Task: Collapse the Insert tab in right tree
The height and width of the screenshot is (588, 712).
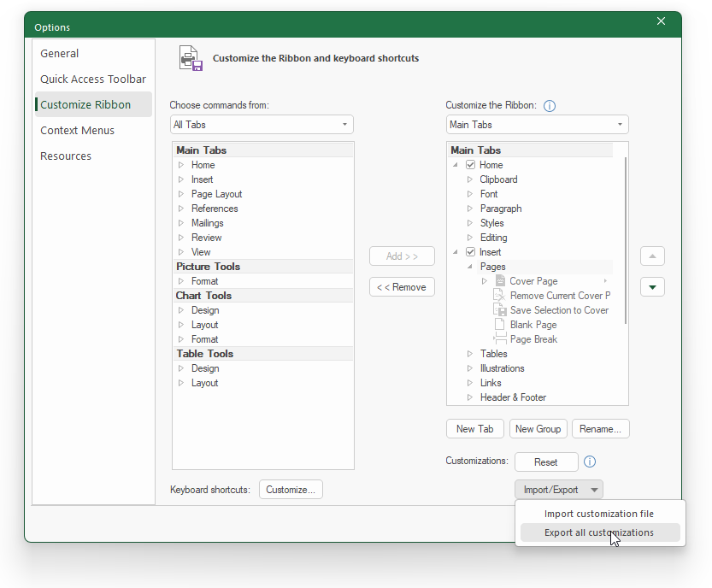Action: point(456,252)
